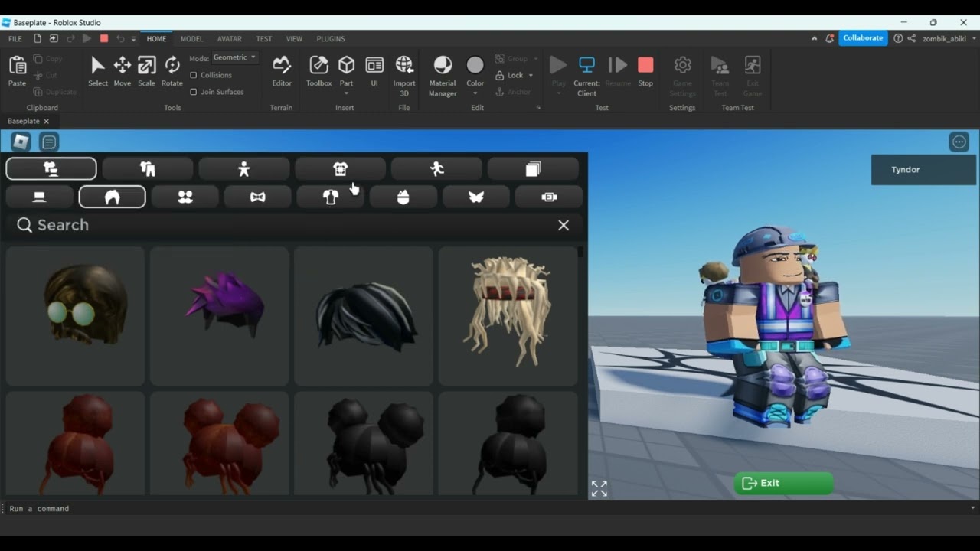Image resolution: width=980 pixels, height=551 pixels.
Task: Stop the running test
Action: coord(645,71)
